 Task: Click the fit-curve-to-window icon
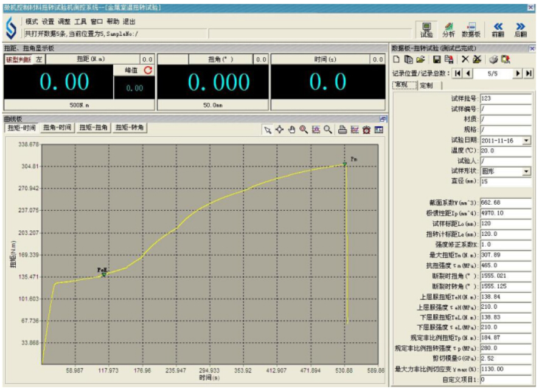click(316, 130)
